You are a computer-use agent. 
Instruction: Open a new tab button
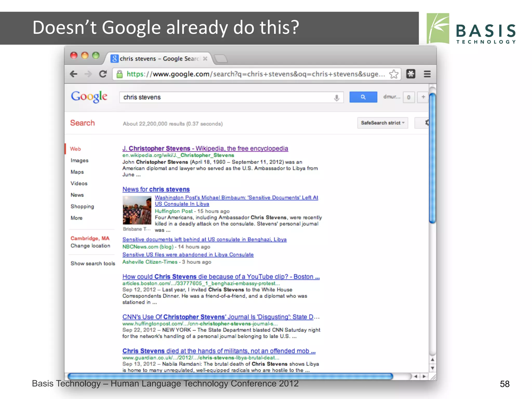221,59
